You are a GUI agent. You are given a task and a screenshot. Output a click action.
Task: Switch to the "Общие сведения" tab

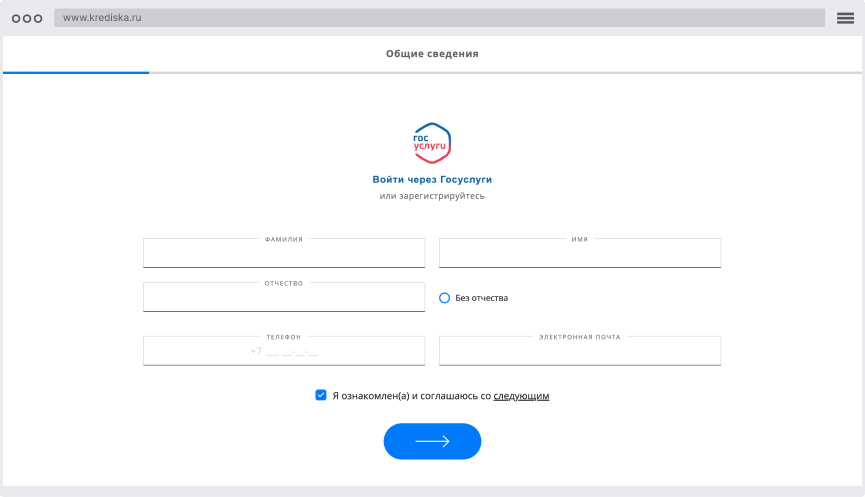point(432,54)
